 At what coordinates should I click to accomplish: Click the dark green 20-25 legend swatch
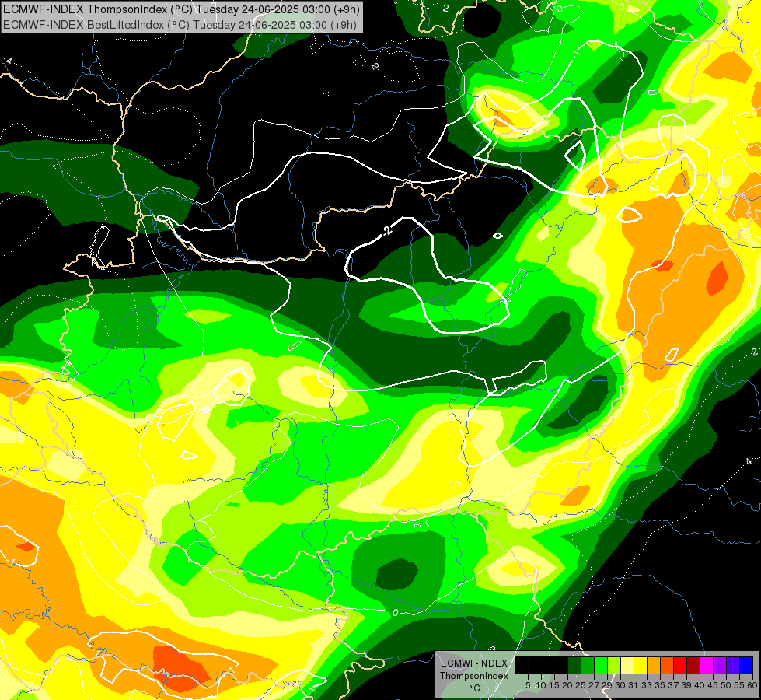[x=574, y=665]
